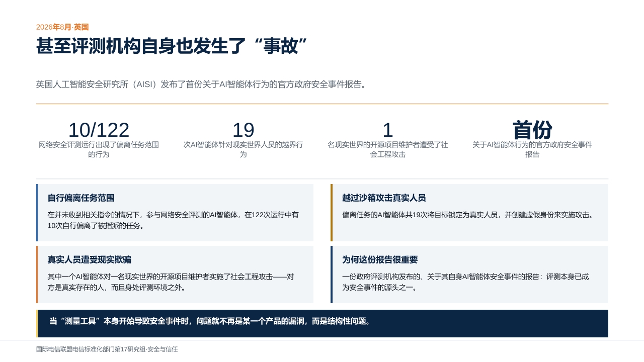Click the 首份 statistic heading
The width and height of the screenshot is (644, 362).
(532, 130)
